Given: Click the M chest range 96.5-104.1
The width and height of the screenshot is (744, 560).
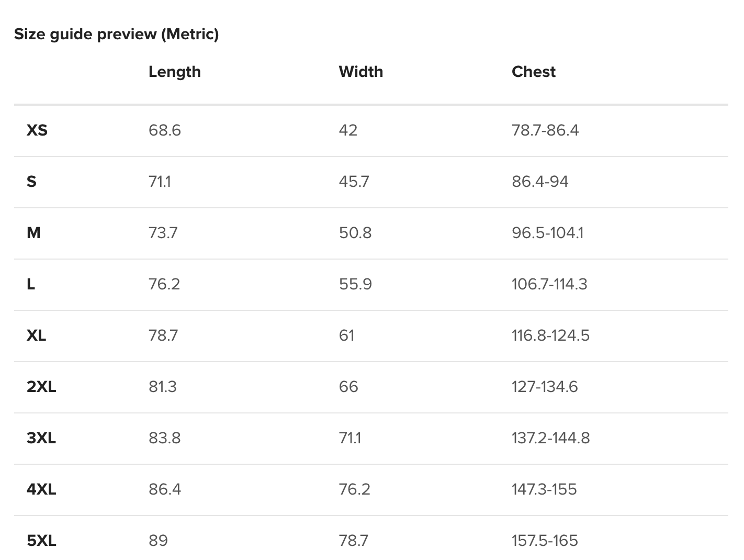Looking at the screenshot, I should click(x=547, y=233).
